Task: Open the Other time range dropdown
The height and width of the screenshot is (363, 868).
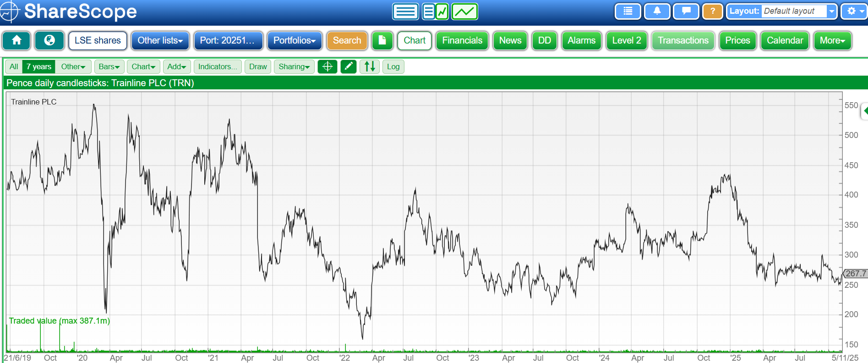Action: point(73,66)
